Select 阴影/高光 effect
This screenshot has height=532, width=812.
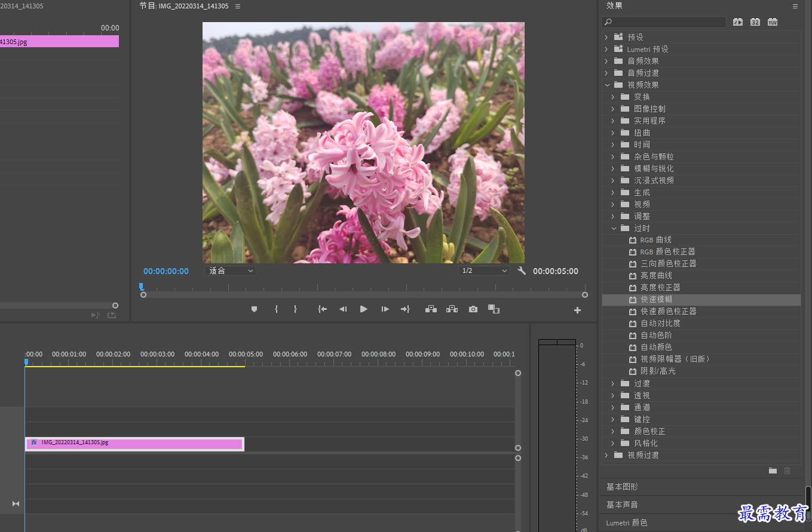[658, 371]
